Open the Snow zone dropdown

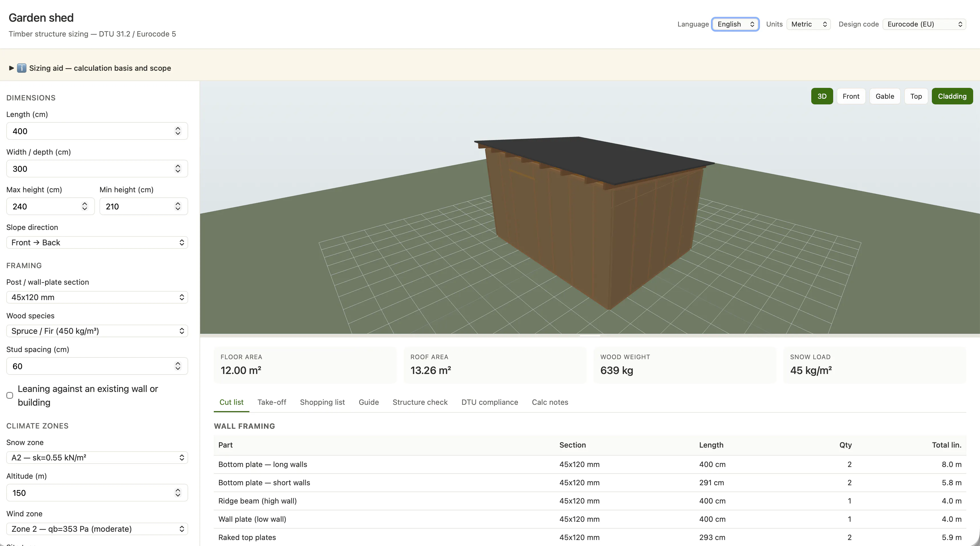[97, 458]
